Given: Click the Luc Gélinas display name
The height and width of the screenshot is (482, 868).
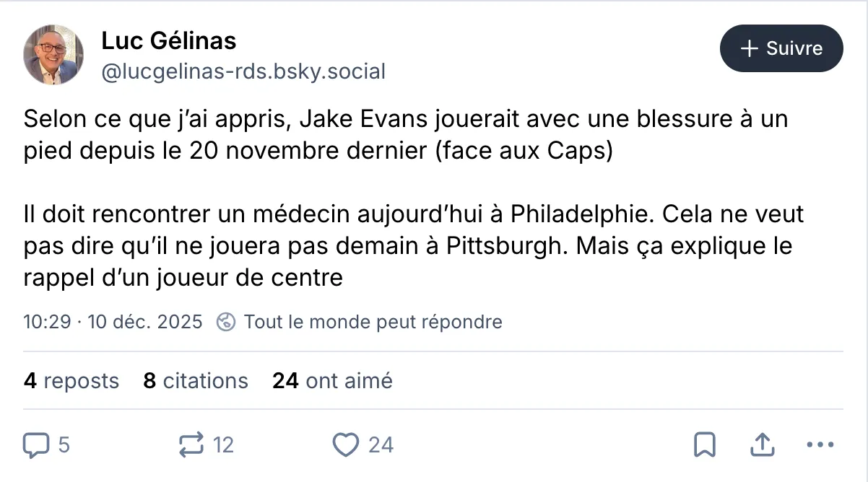Looking at the screenshot, I should pyautogui.click(x=169, y=41).
